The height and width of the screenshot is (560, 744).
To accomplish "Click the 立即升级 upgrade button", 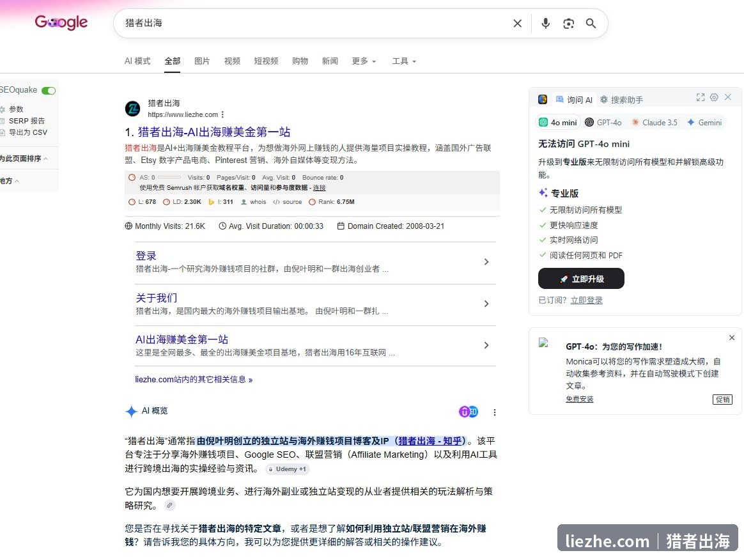I will pos(581,279).
